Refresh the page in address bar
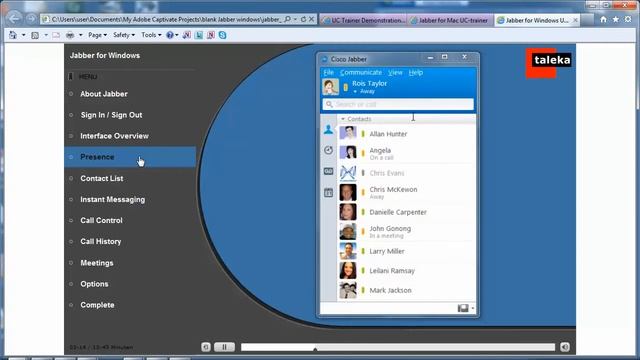The image size is (640, 360). click(303, 19)
